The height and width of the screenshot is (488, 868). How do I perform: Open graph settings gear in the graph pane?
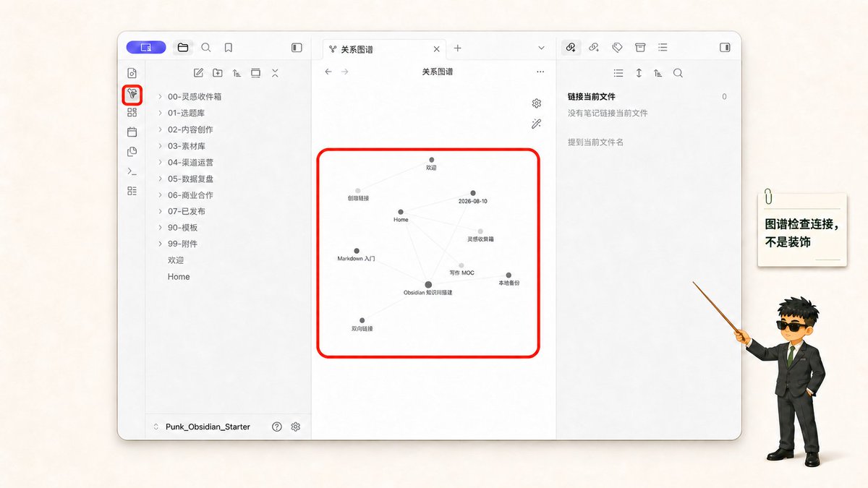537,103
